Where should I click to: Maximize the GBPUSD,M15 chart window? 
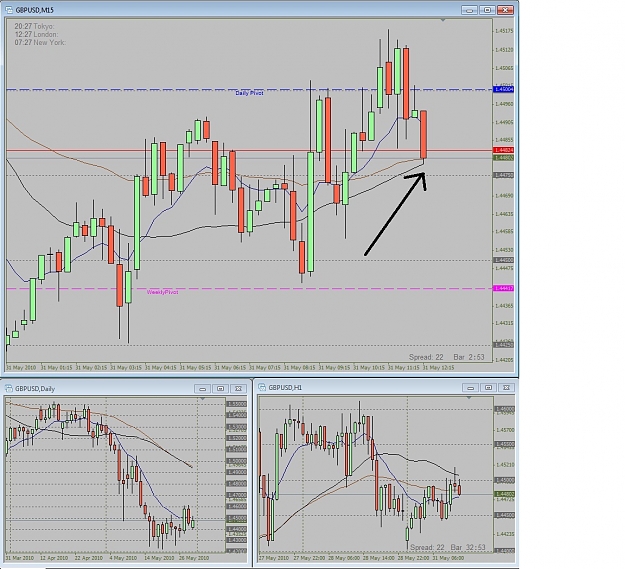pyautogui.click(x=487, y=10)
